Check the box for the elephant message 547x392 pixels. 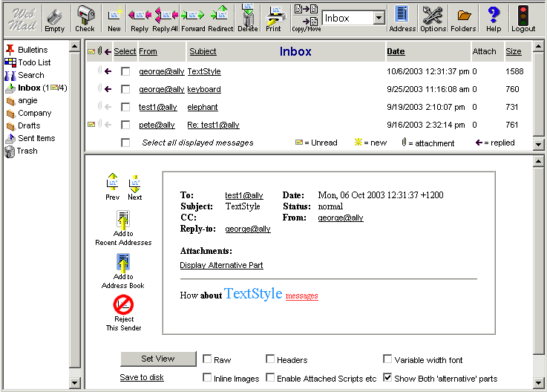tap(125, 107)
